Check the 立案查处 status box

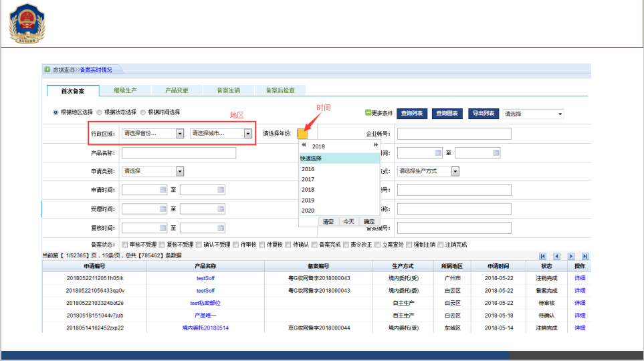click(x=377, y=245)
